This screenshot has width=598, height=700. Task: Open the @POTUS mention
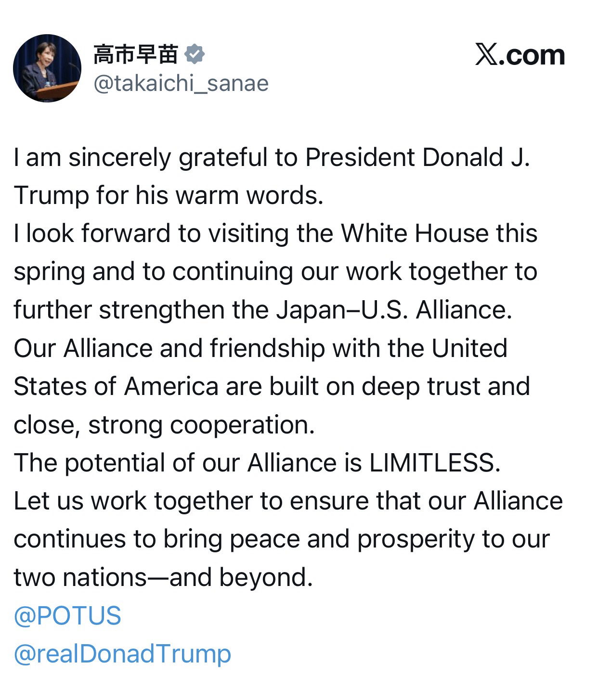67,615
